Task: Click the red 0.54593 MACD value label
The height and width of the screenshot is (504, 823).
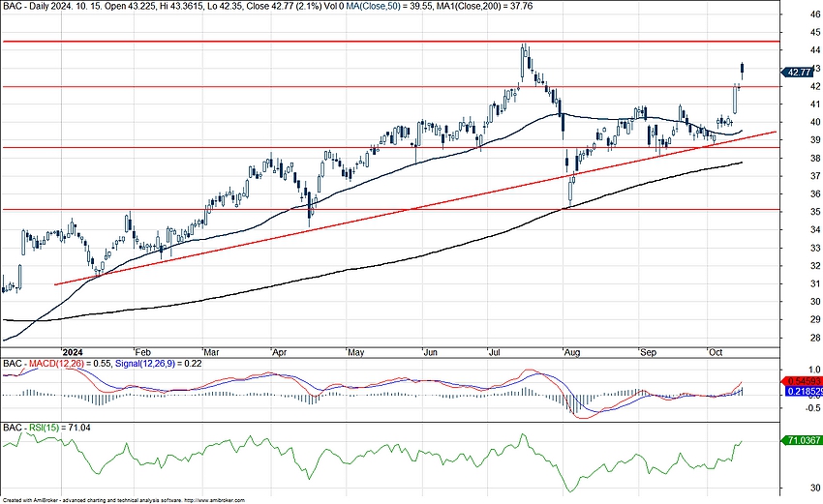Action: 802,381
